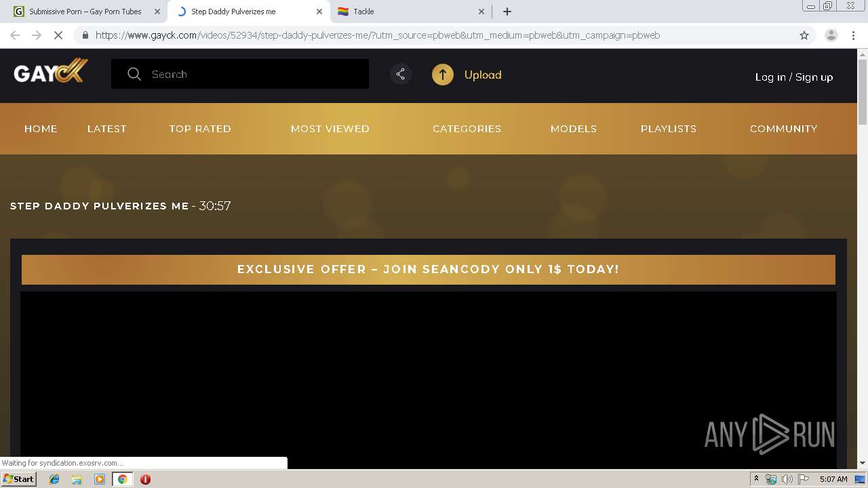Click scrollbar down arrow
The height and width of the screenshot is (488, 868).
[x=863, y=463]
